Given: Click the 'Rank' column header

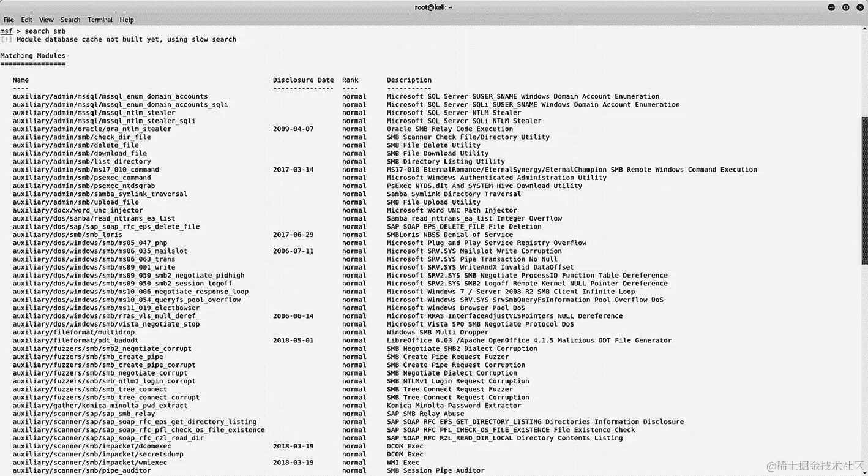Looking at the screenshot, I should click(x=350, y=80).
